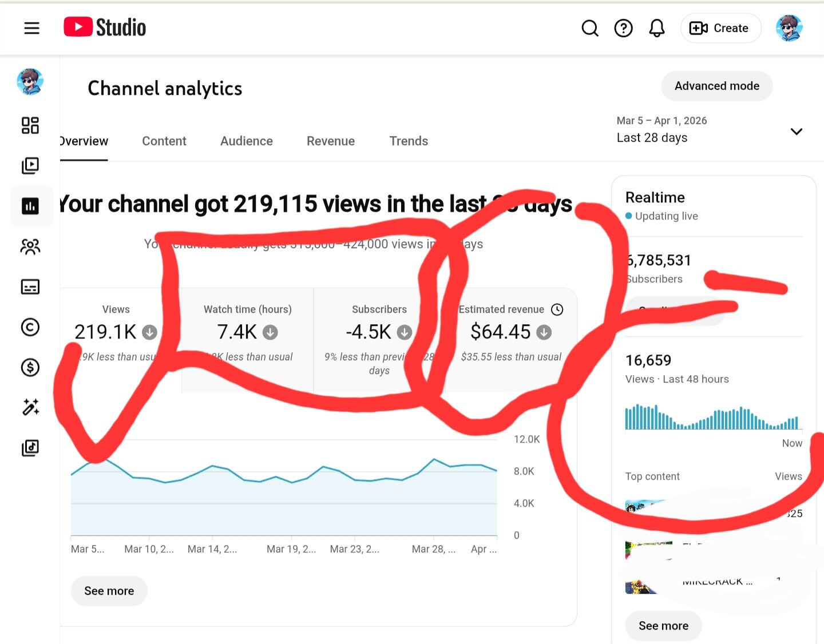Switch to the Revenue tab
Viewport: 824px width, 644px height.
[x=331, y=141]
